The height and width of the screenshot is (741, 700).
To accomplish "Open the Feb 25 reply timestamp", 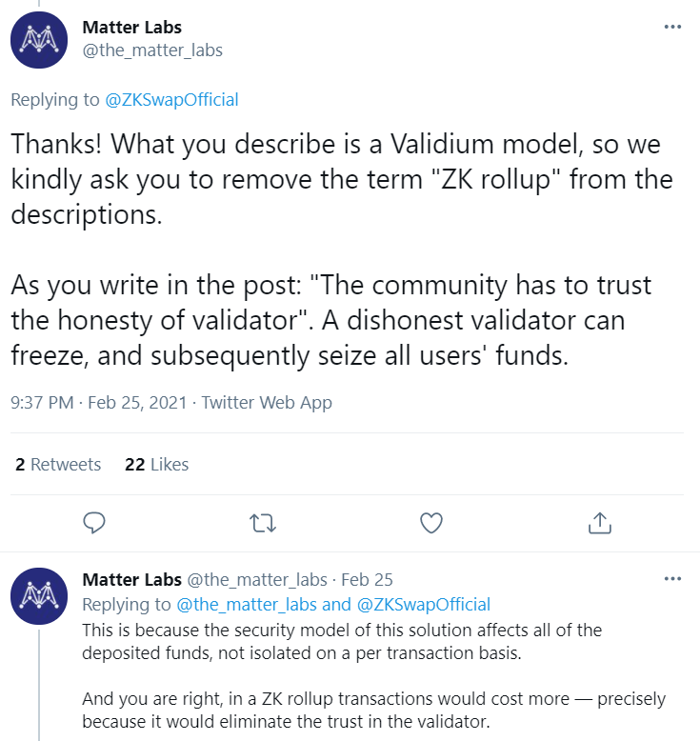I will pos(367,579).
